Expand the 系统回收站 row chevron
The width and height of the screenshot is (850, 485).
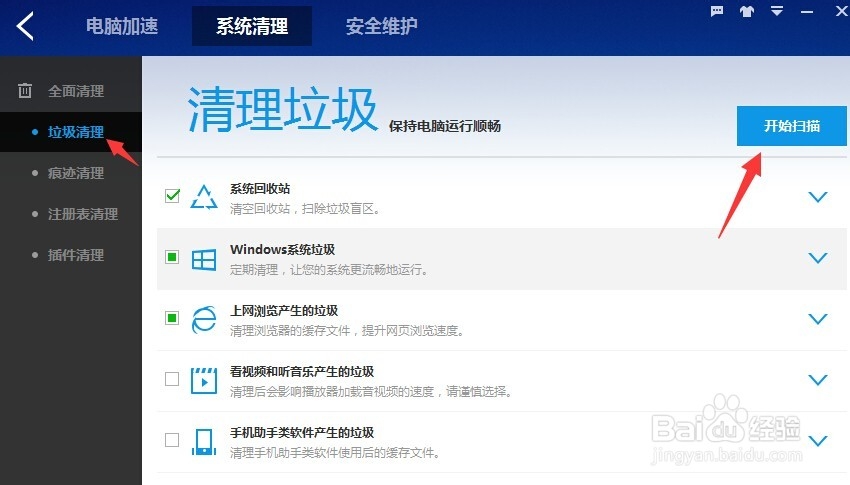tap(817, 197)
